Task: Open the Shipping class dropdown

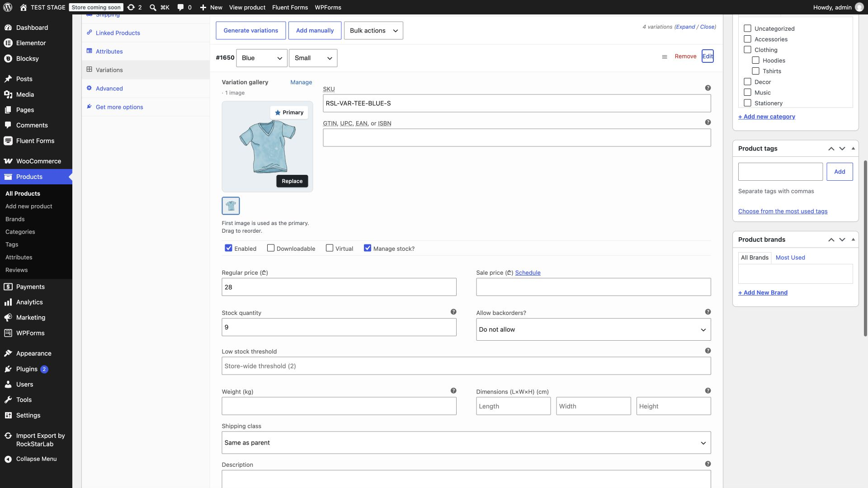Action: [466, 443]
